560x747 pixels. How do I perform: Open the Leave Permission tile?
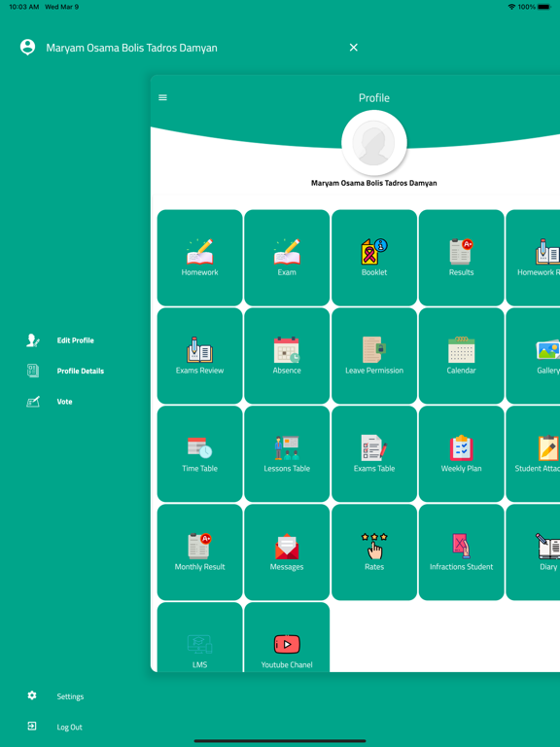[x=374, y=356]
